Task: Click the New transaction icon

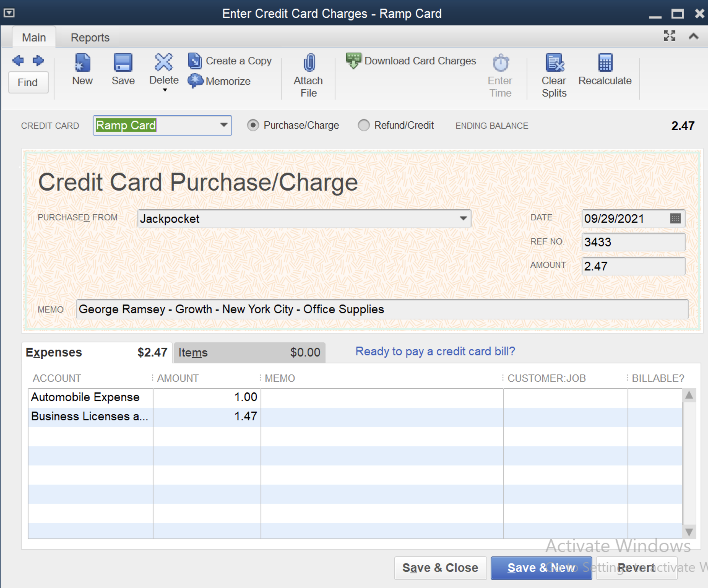Action: tap(83, 63)
